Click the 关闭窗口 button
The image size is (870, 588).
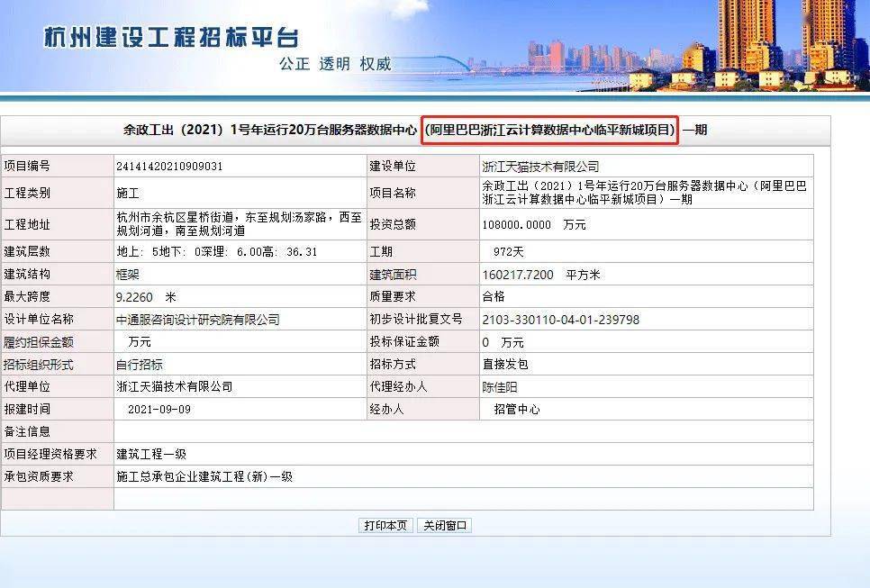tap(444, 525)
